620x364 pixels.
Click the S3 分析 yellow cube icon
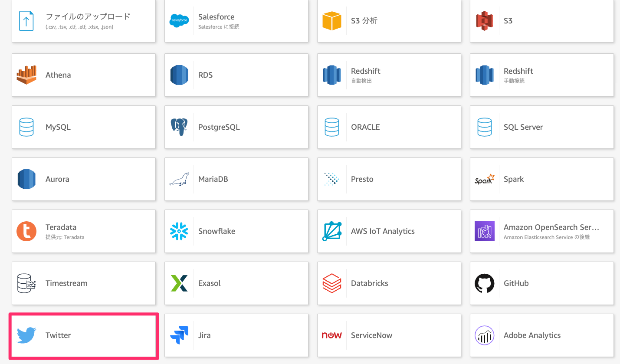coord(332,20)
